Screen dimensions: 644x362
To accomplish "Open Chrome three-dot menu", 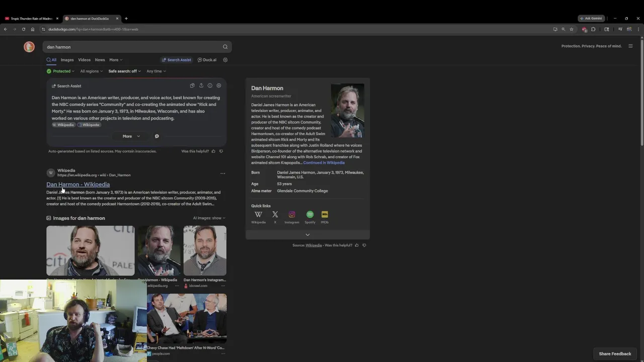I will coord(638,29).
